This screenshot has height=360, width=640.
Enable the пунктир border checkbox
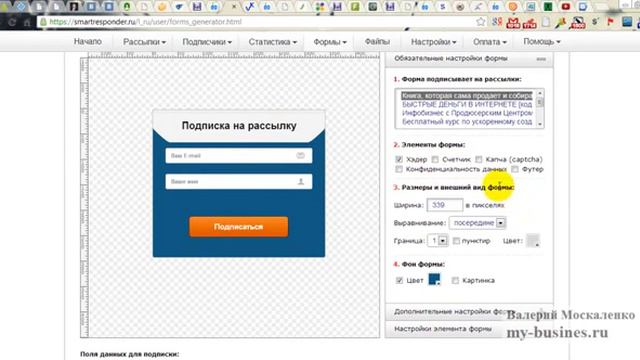click(456, 241)
